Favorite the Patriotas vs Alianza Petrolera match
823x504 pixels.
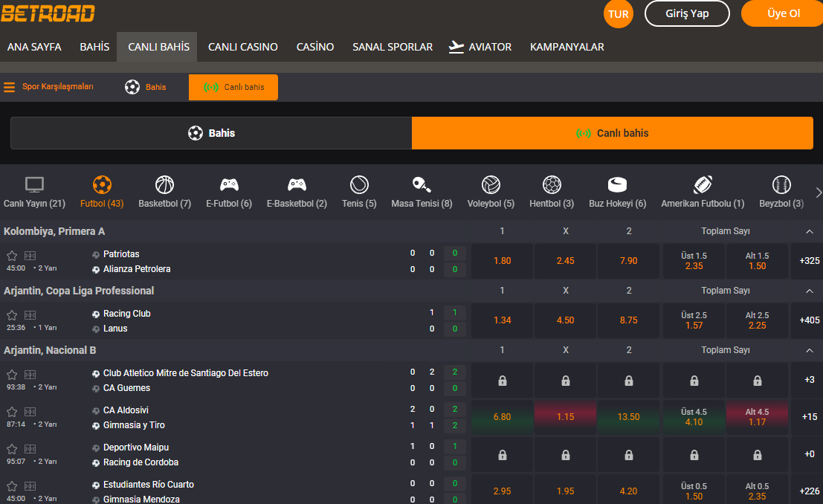[x=12, y=256]
